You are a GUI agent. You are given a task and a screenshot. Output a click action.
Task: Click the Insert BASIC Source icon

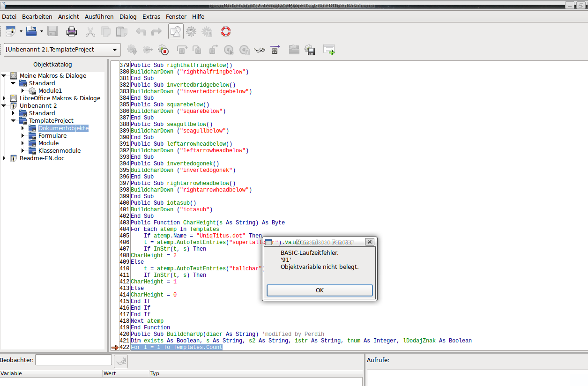point(294,50)
